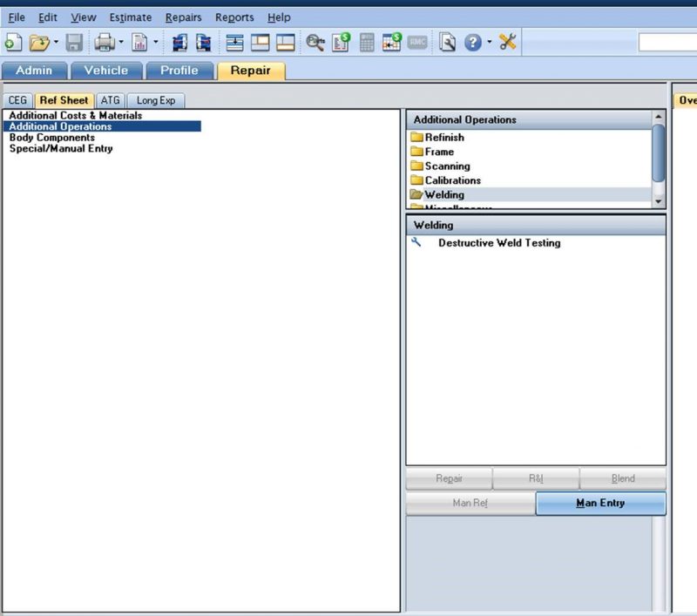Click the wrench icon beside Destructive Weld Testing

pyautogui.click(x=416, y=242)
